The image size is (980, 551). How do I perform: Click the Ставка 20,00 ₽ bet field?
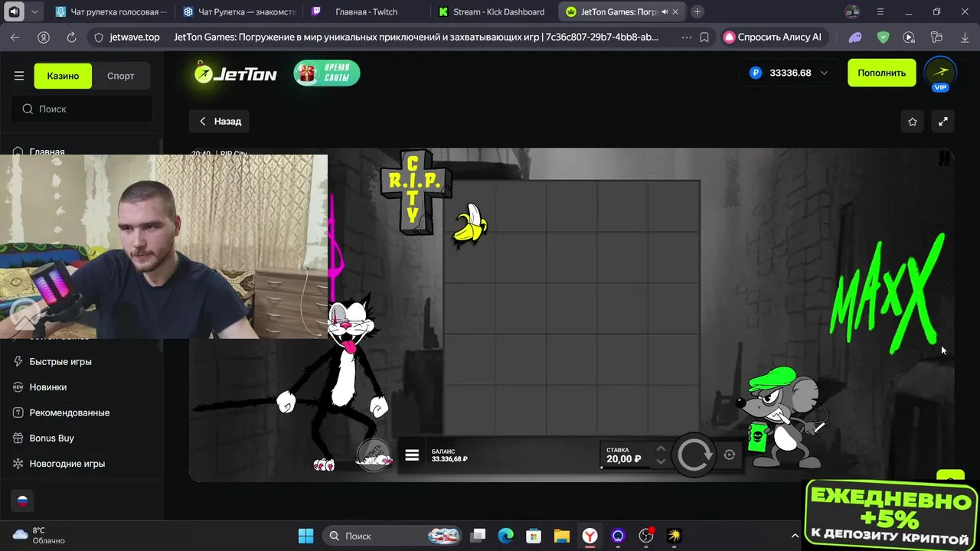pos(624,455)
